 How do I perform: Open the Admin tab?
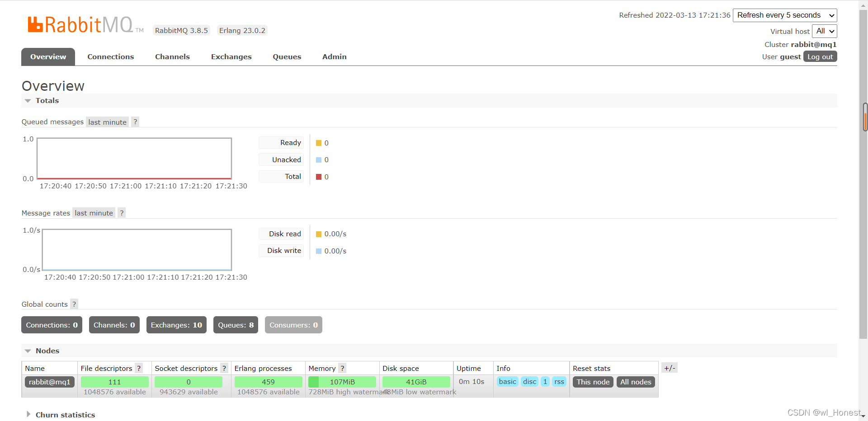click(x=334, y=56)
